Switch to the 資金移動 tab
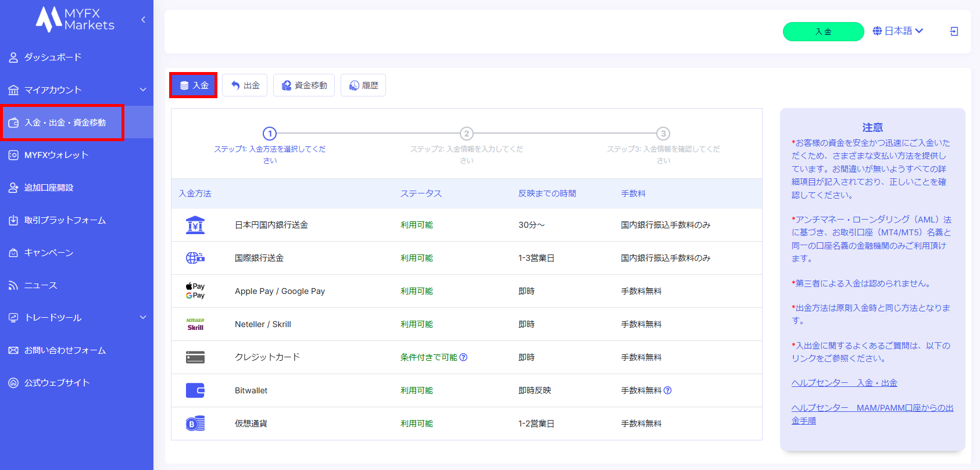980x470 pixels. (304, 85)
